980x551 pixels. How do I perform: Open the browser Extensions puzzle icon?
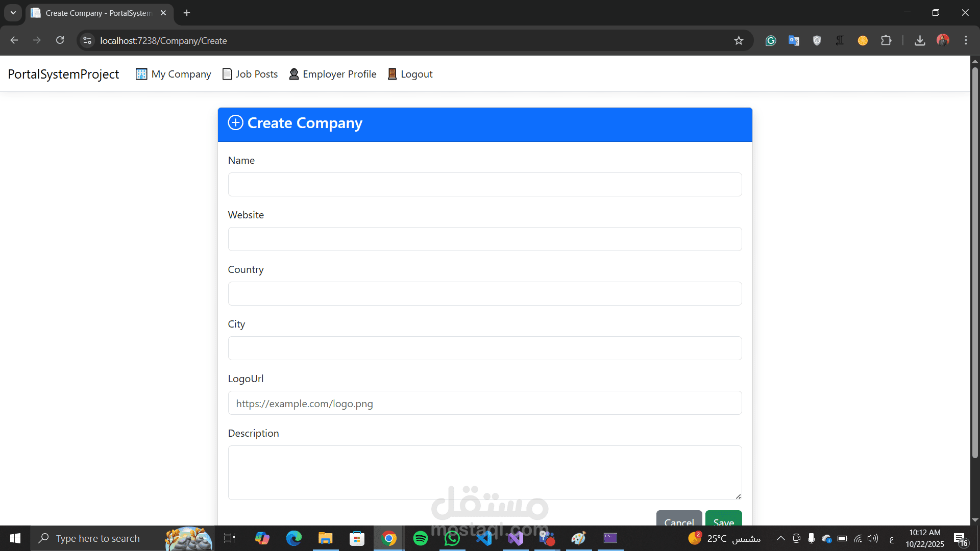[886, 40]
